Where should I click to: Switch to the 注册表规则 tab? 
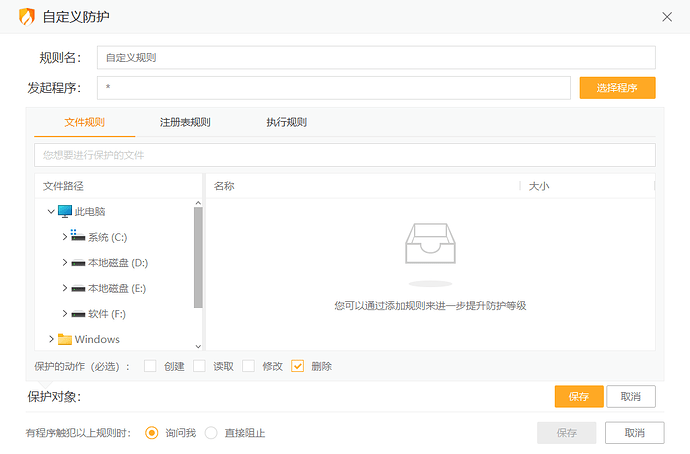point(185,122)
